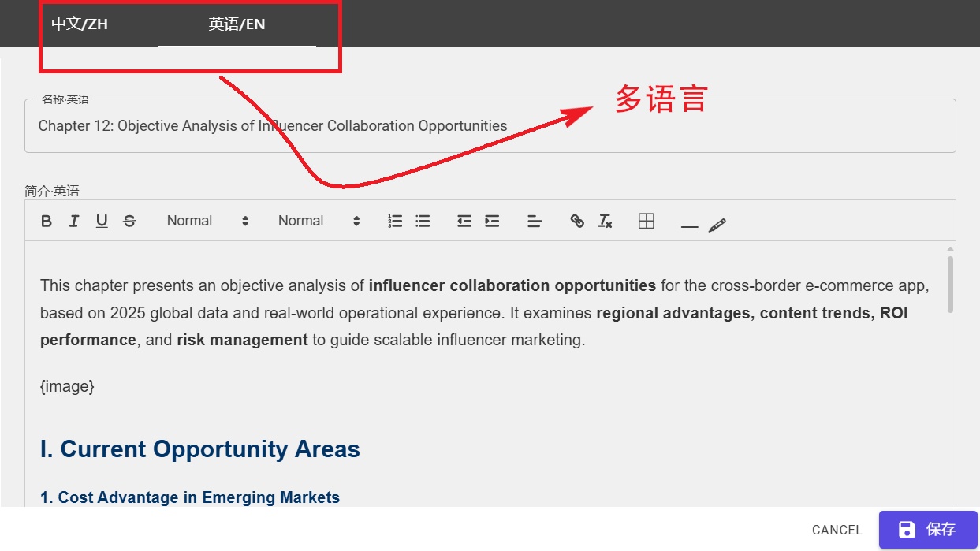The width and height of the screenshot is (980, 551).
Task: Increase the paragraph indent
Action: coord(492,222)
